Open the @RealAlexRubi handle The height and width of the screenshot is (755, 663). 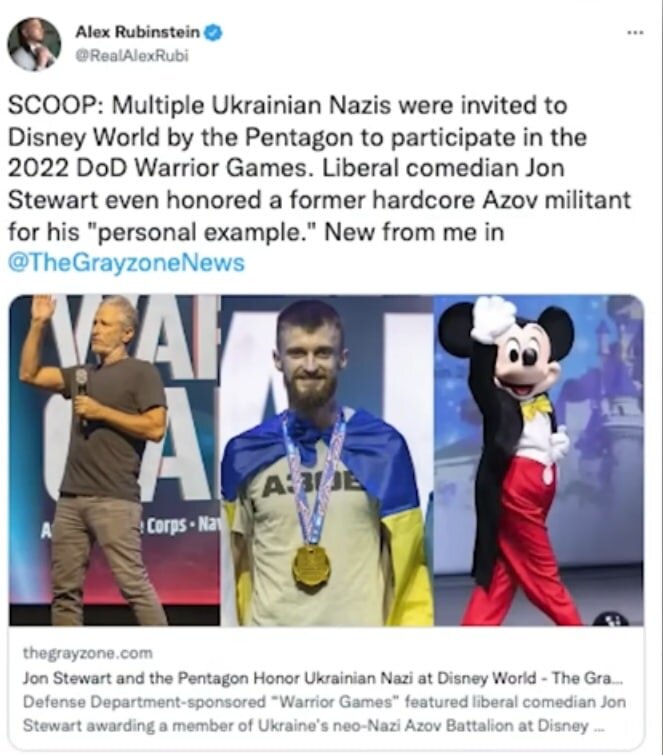131,56
